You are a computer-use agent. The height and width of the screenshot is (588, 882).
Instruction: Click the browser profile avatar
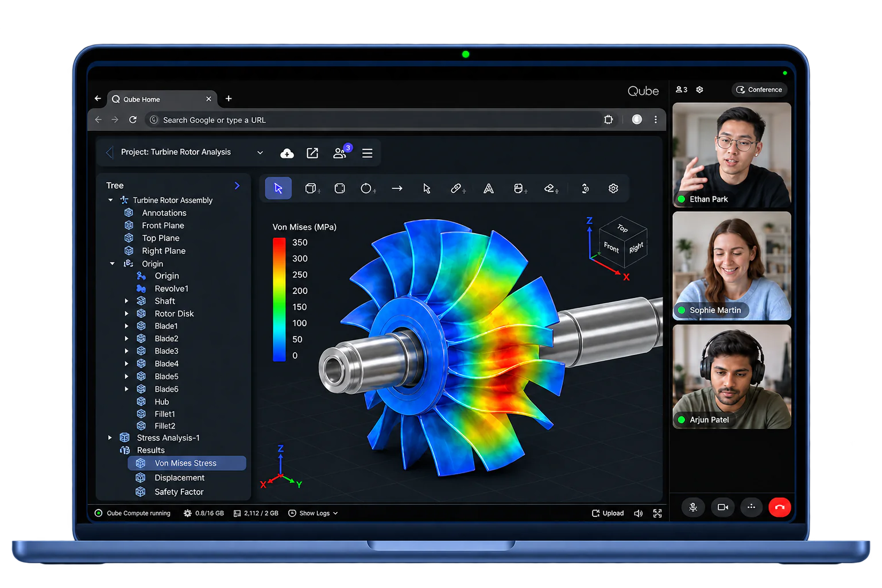(x=637, y=119)
